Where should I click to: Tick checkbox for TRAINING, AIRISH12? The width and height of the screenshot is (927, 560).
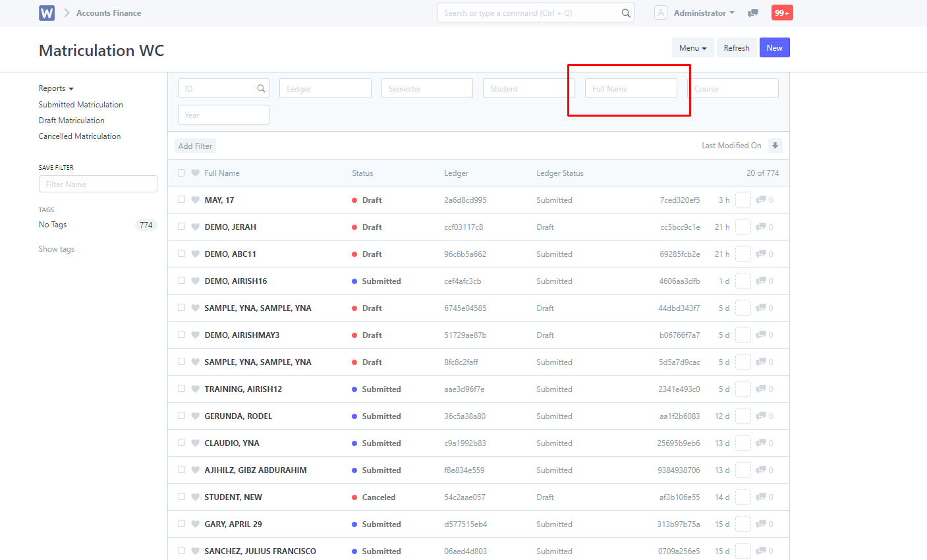pos(181,389)
